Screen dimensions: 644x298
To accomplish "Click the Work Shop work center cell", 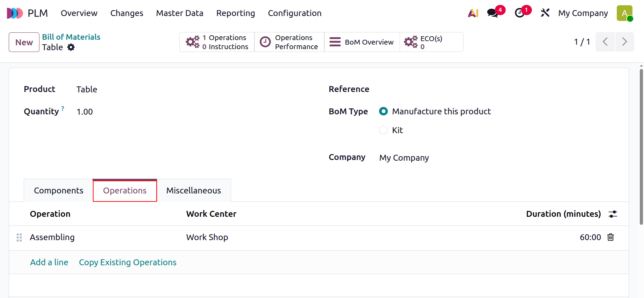I will pyautogui.click(x=207, y=237).
